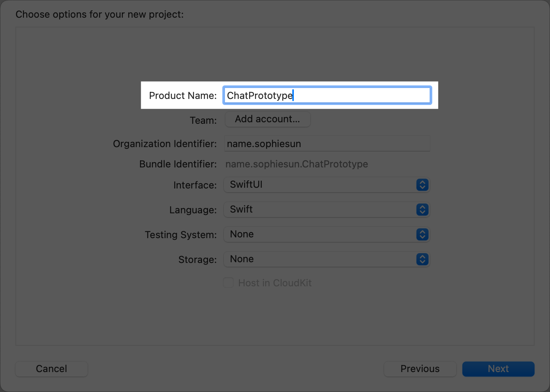Click the 'Bundle Identifier:' label
550x392 pixels.
[178, 164]
